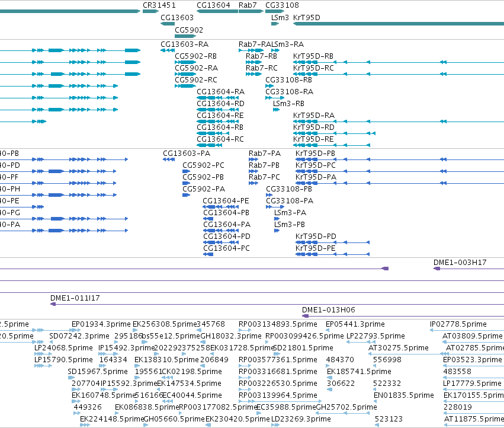
Task: Click transcript CG33108-RA
Action: (289, 92)
